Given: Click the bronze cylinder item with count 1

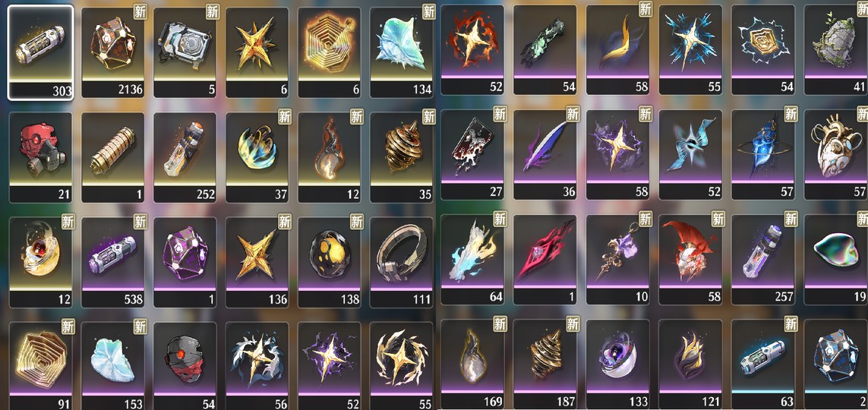Looking at the screenshot, I should click(113, 157).
